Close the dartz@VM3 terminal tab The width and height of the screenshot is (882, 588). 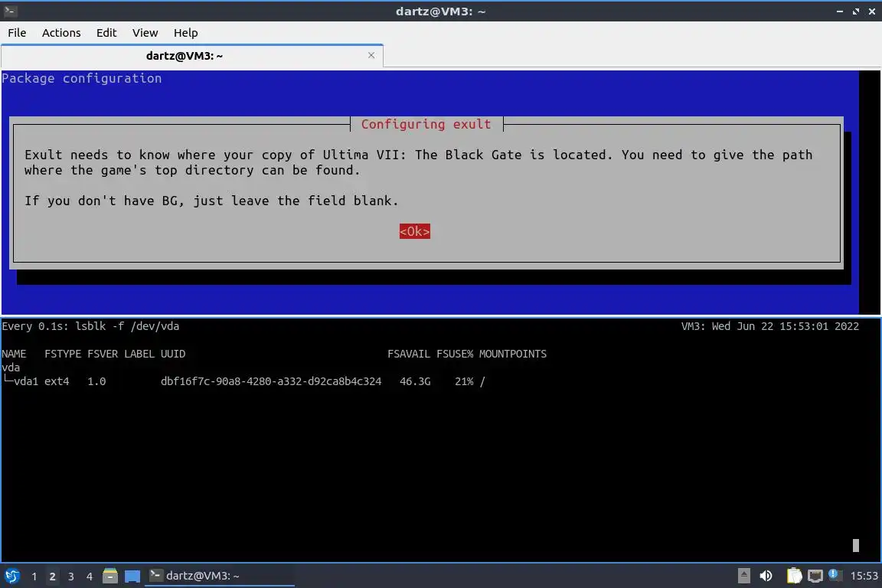(371, 55)
